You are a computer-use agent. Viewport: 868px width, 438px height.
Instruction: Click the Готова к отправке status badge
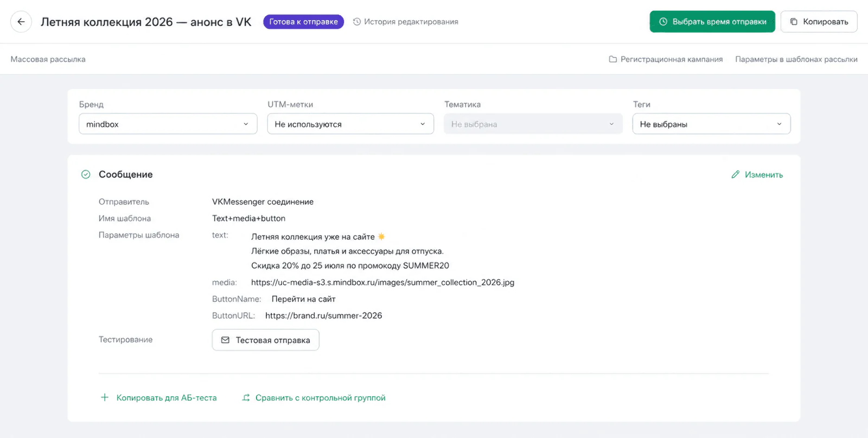click(x=303, y=22)
